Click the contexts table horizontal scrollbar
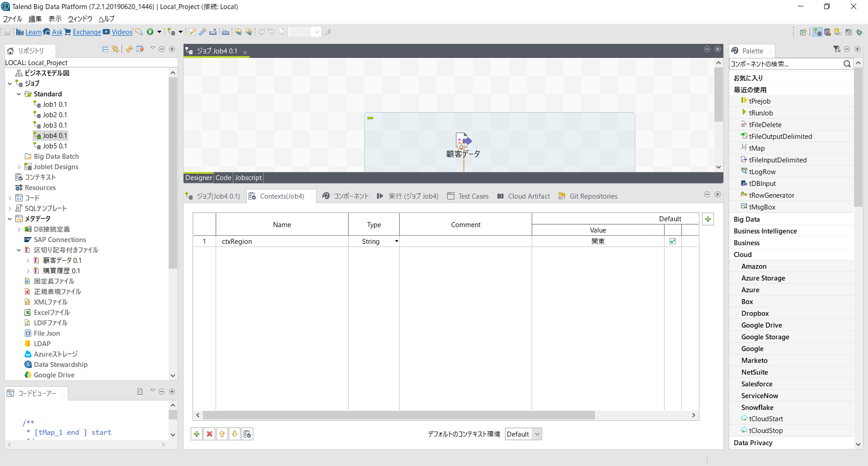 point(399,415)
